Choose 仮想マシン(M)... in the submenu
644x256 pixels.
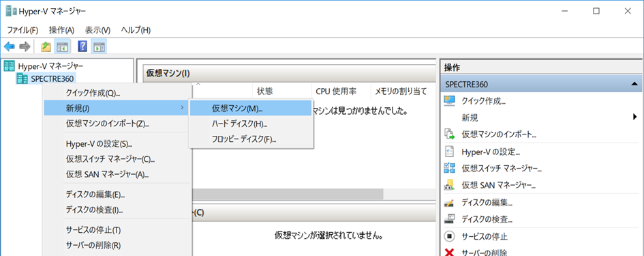pyautogui.click(x=251, y=109)
